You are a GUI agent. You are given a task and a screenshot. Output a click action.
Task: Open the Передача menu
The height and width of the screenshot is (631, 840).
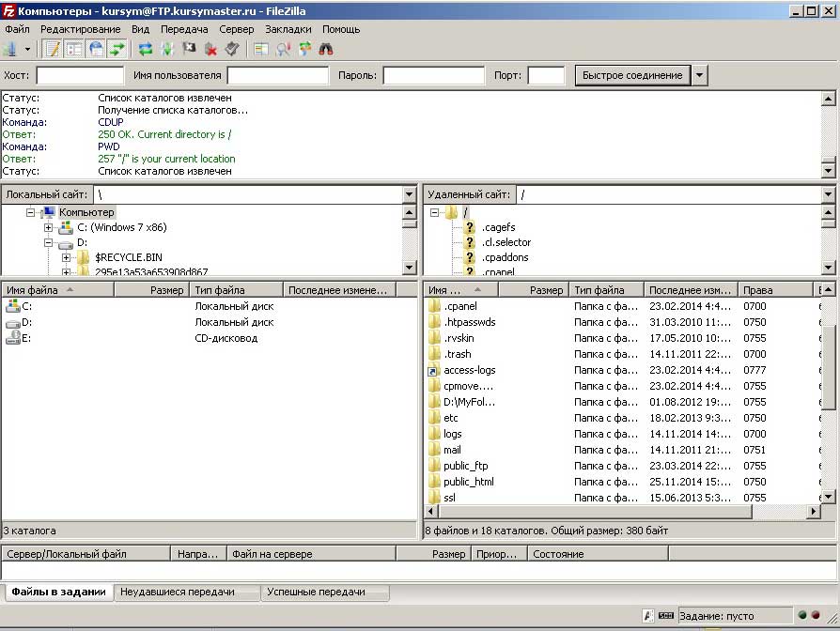pos(184,29)
